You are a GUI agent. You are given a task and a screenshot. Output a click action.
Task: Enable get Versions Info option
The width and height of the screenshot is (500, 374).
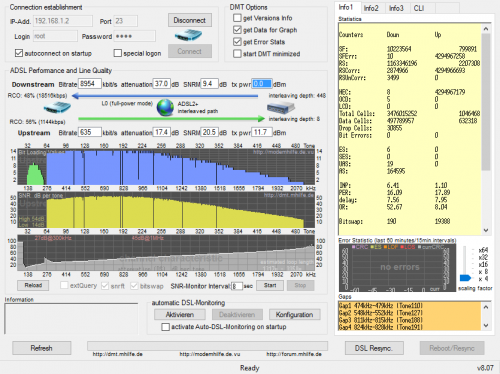click(237, 18)
